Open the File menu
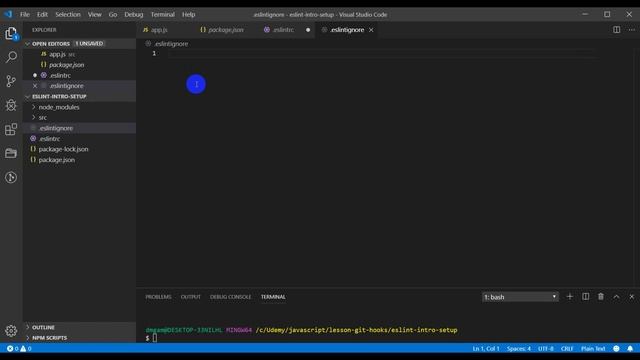The height and width of the screenshot is (360, 640). (x=25, y=14)
